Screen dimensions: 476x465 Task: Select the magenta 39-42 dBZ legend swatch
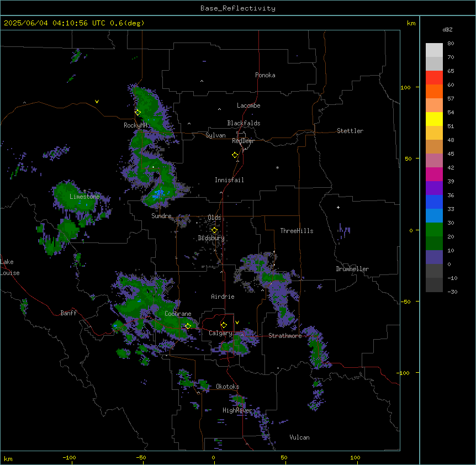(x=434, y=174)
